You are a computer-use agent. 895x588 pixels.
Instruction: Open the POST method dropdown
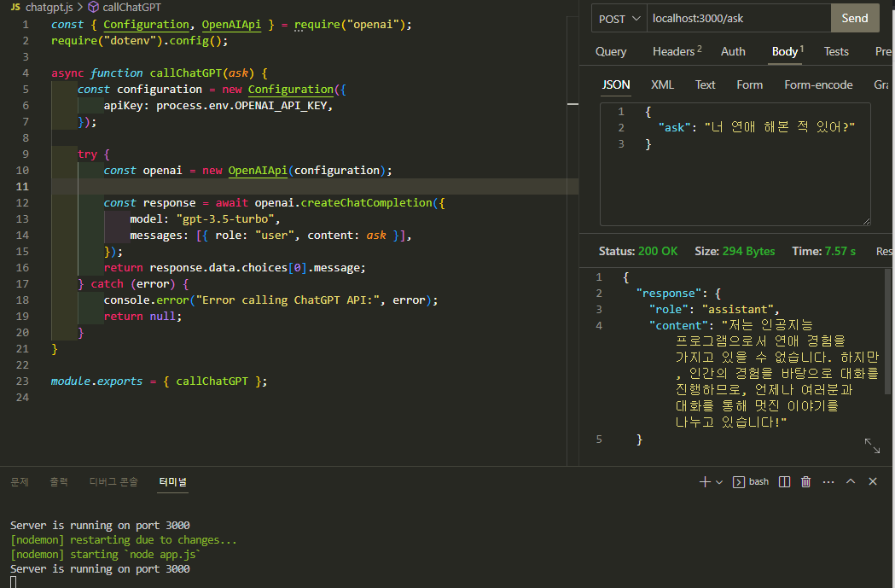coord(619,19)
